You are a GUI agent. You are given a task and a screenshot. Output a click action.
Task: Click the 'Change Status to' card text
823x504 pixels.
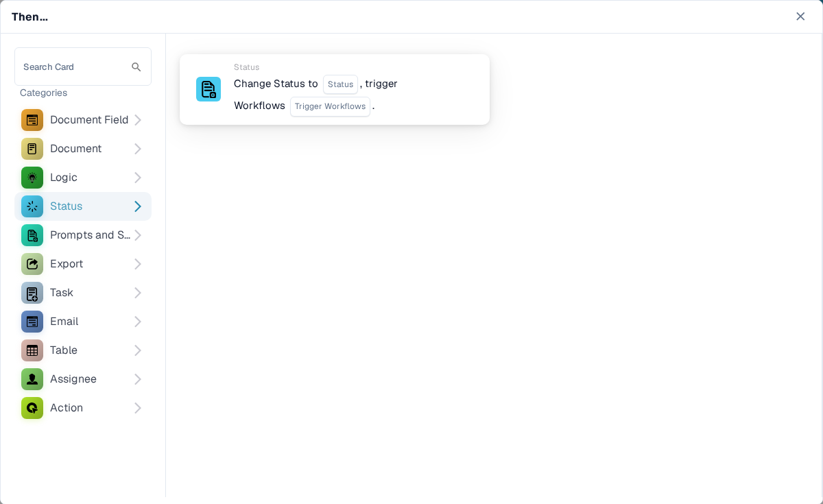[x=276, y=84]
